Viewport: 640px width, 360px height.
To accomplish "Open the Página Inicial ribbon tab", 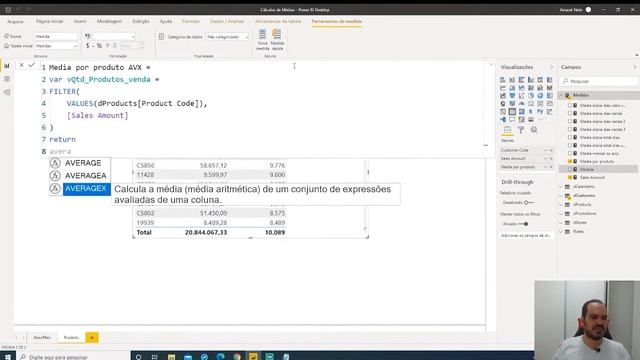I will (49, 21).
